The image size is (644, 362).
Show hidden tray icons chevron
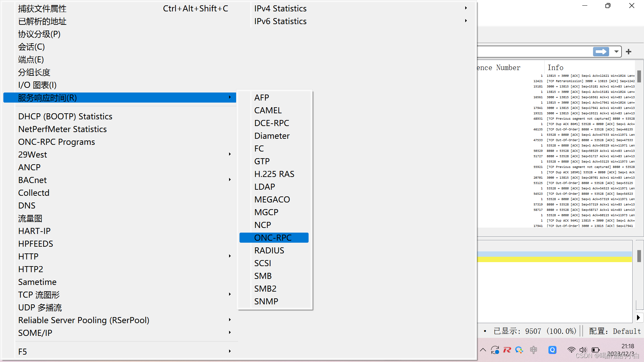click(483, 350)
